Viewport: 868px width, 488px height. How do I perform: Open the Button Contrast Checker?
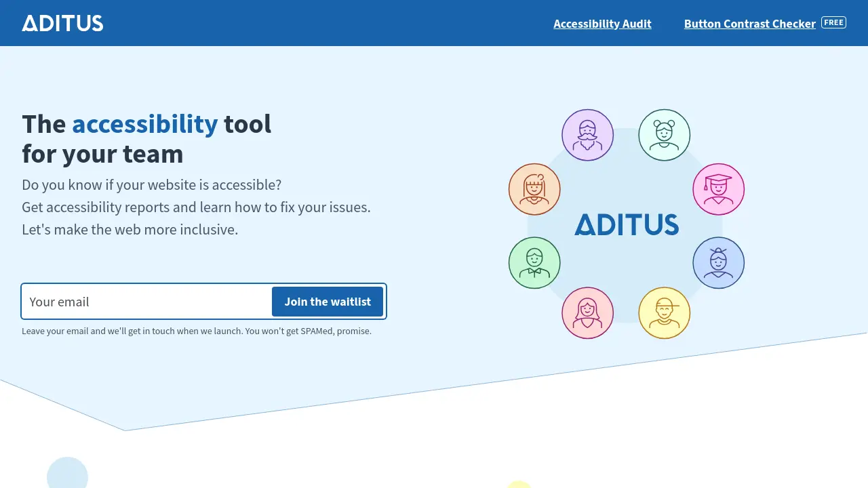749,24
